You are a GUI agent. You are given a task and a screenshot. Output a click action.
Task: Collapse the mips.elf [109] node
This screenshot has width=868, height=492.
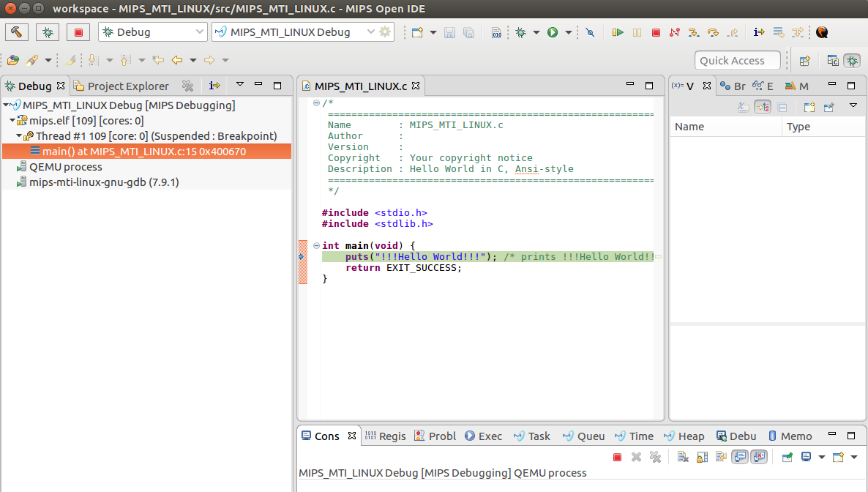(12, 120)
